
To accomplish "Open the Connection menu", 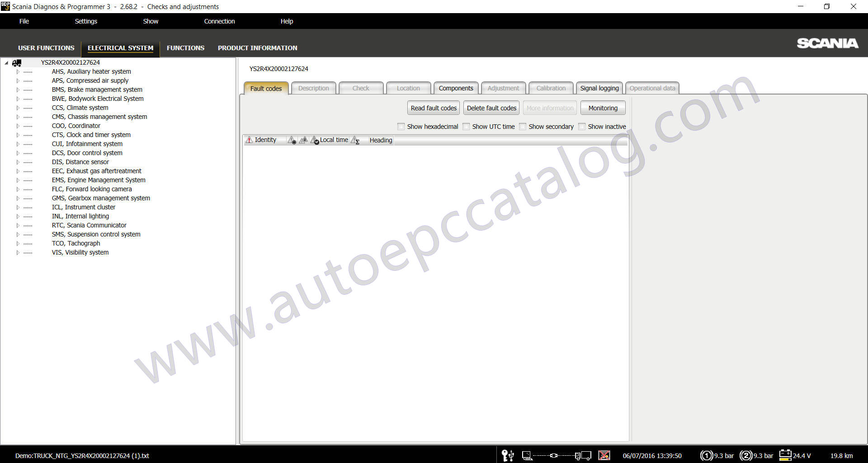I will click(219, 21).
